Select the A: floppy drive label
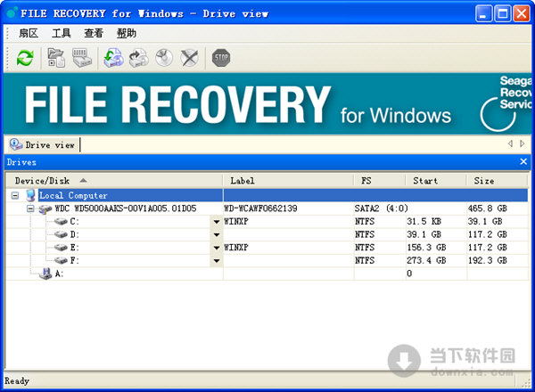 (59, 274)
